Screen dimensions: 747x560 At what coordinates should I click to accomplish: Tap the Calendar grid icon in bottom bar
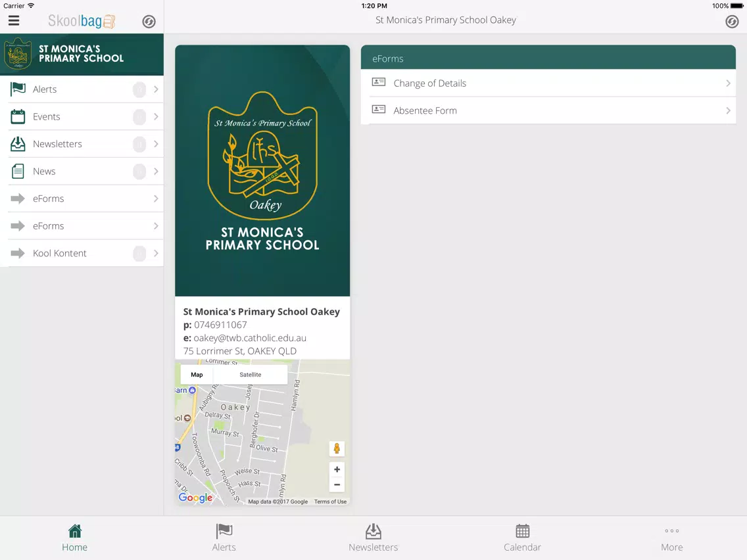click(x=523, y=530)
